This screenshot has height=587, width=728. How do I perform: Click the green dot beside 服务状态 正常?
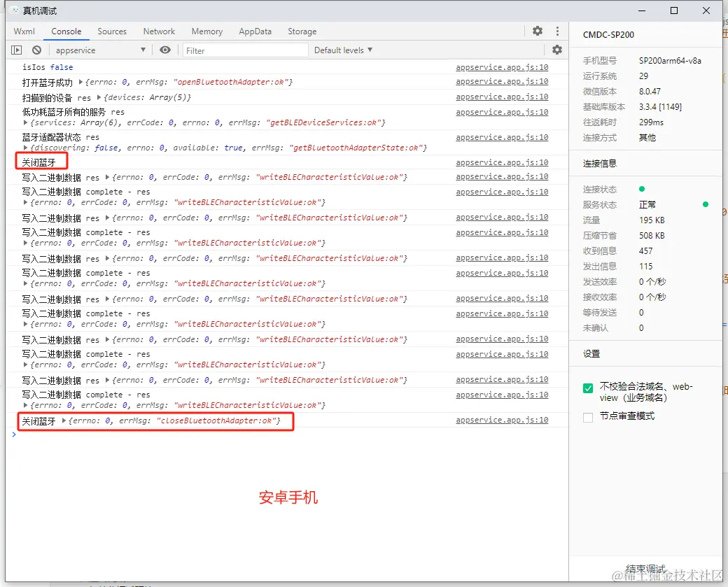click(706, 204)
